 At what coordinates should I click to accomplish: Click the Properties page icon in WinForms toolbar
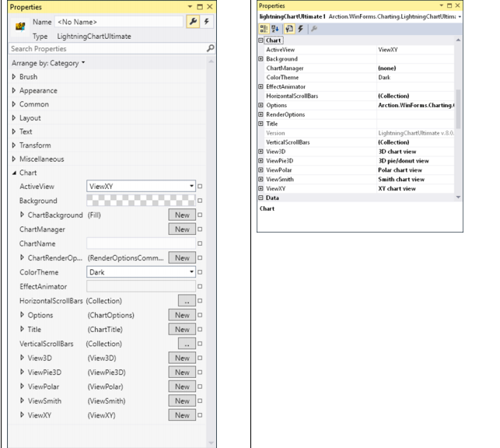point(289,29)
